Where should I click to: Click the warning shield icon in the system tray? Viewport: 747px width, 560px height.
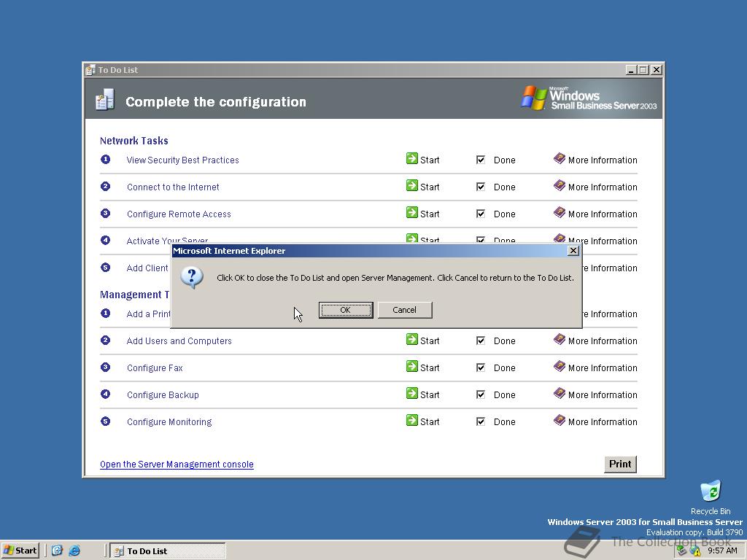[x=695, y=551]
